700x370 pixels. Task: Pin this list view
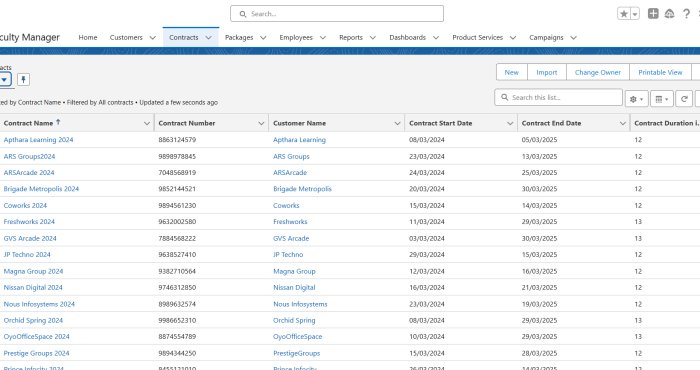(23, 79)
